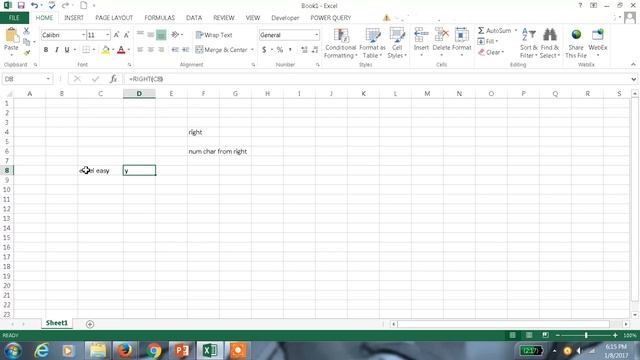This screenshot has width=640, height=360.
Task: Click the Increase Decimal icon
Action: point(304,50)
